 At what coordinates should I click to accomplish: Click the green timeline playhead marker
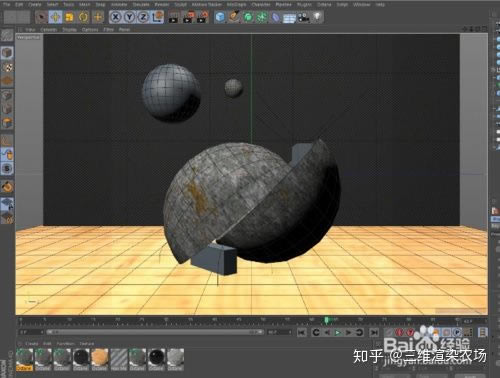tap(327, 320)
